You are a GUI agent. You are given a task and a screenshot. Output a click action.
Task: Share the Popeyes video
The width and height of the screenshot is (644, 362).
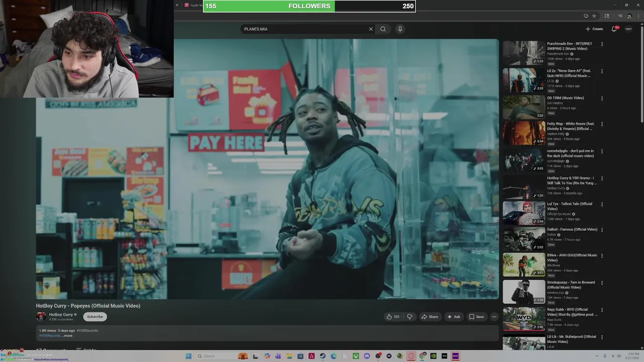[x=430, y=317]
